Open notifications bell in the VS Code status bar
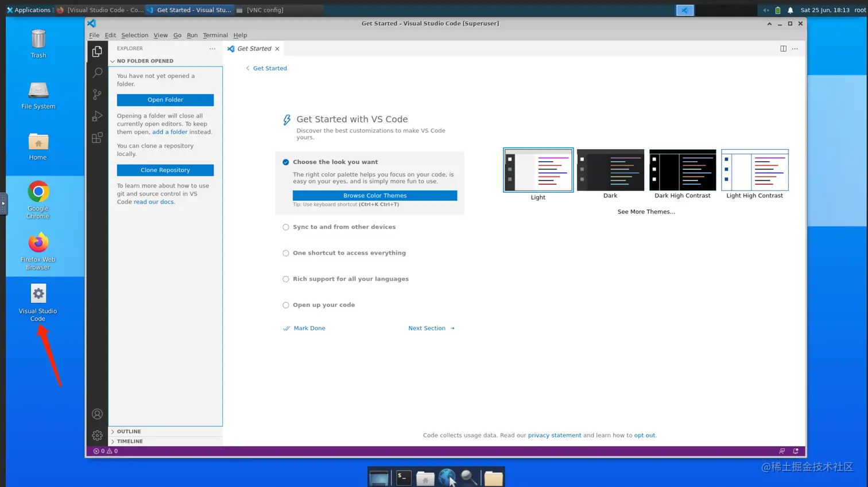Screen dimensions: 868x487 (x=796, y=451)
